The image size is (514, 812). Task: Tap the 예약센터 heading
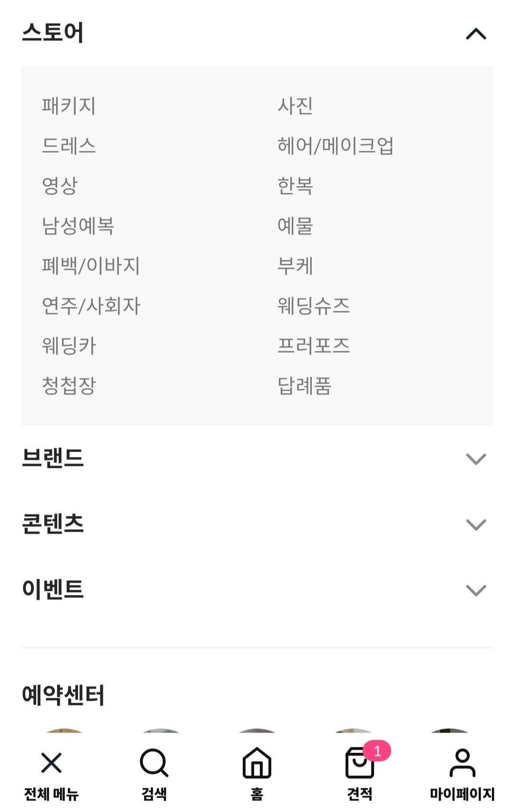(63, 695)
